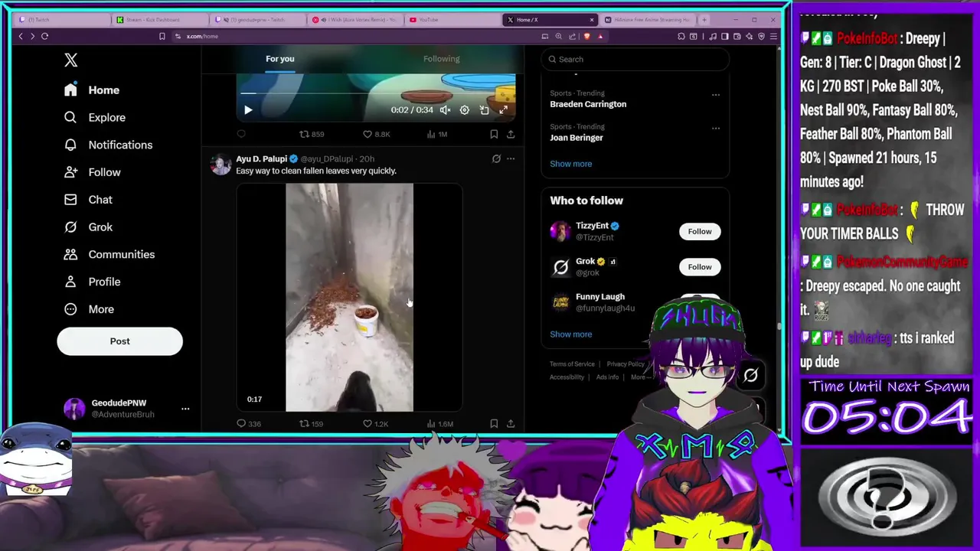Seek on the top video's progress bar
Screen dimensions: 980x551
[x=375, y=93]
